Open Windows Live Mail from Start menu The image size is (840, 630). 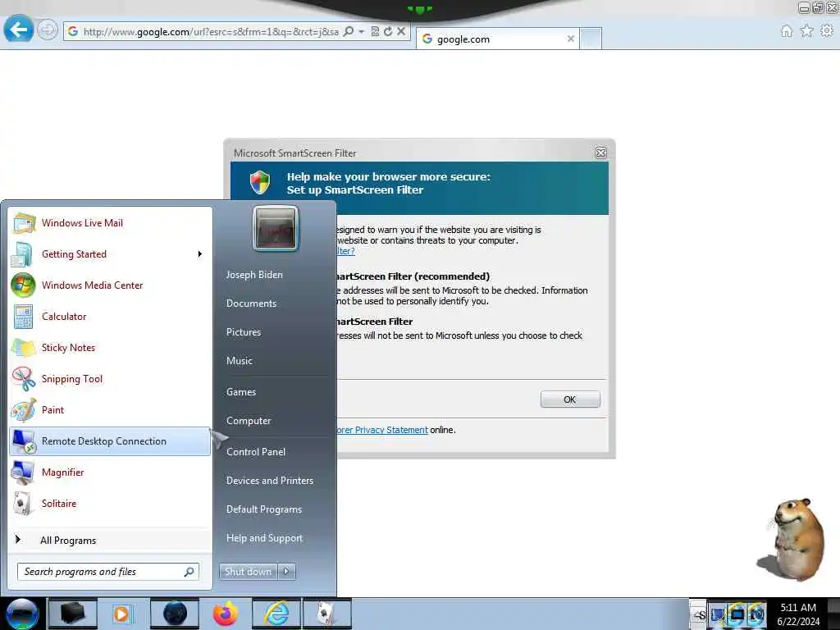(111, 223)
